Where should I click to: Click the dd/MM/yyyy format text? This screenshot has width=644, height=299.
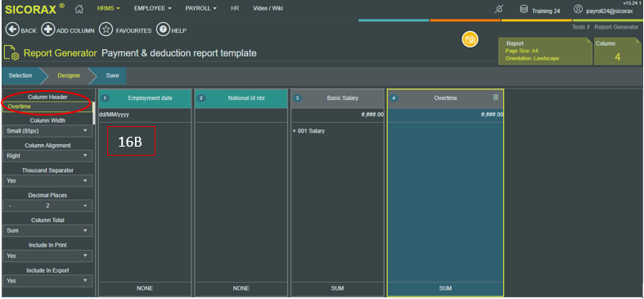coord(114,116)
